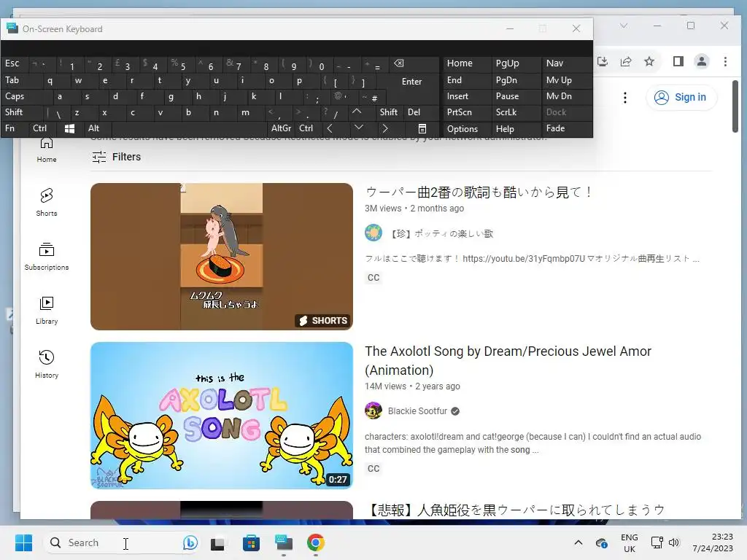Open Task View from the taskbar
The height and width of the screenshot is (560, 747).
[217, 542]
